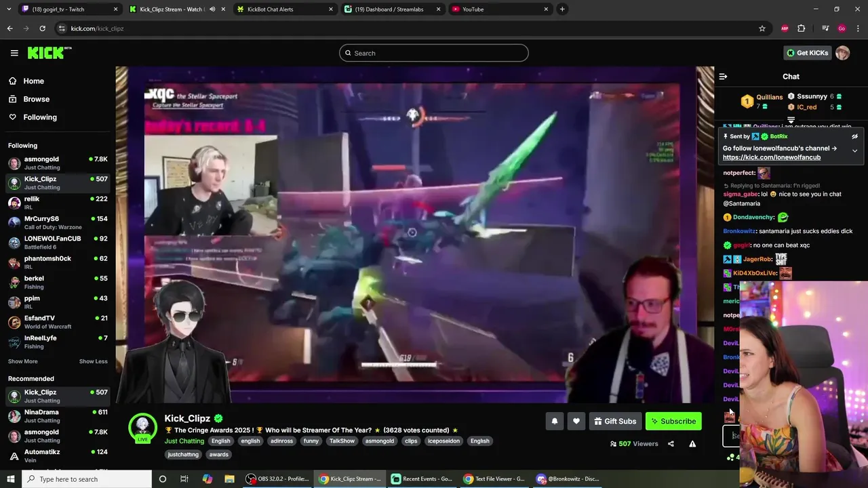
Task: Collapse the chat panel icon
Action: coord(723,77)
